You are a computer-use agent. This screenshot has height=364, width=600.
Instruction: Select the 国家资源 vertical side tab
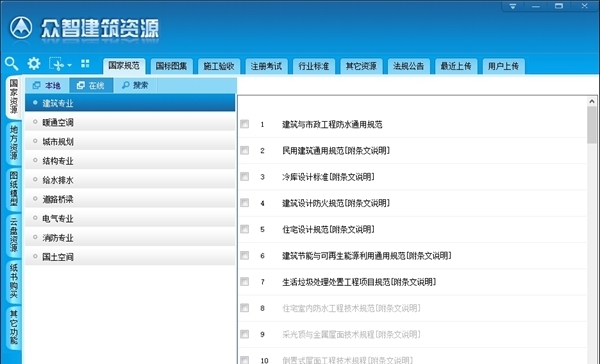pos(13,97)
